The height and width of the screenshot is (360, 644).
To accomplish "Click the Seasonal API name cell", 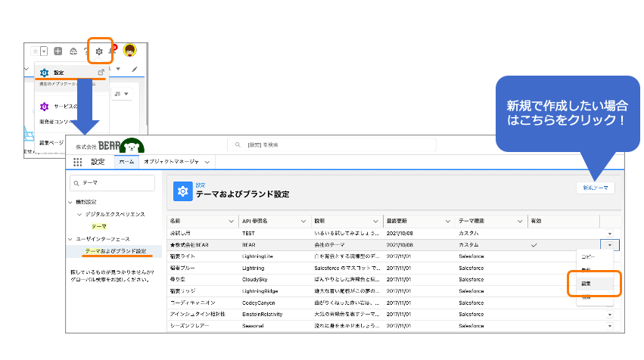I will [253, 326].
